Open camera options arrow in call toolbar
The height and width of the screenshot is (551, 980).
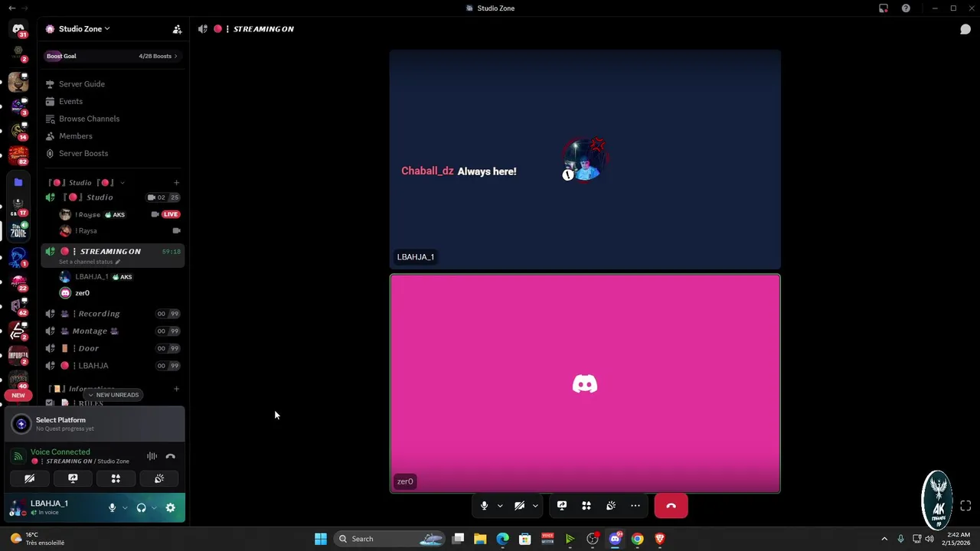point(535,506)
